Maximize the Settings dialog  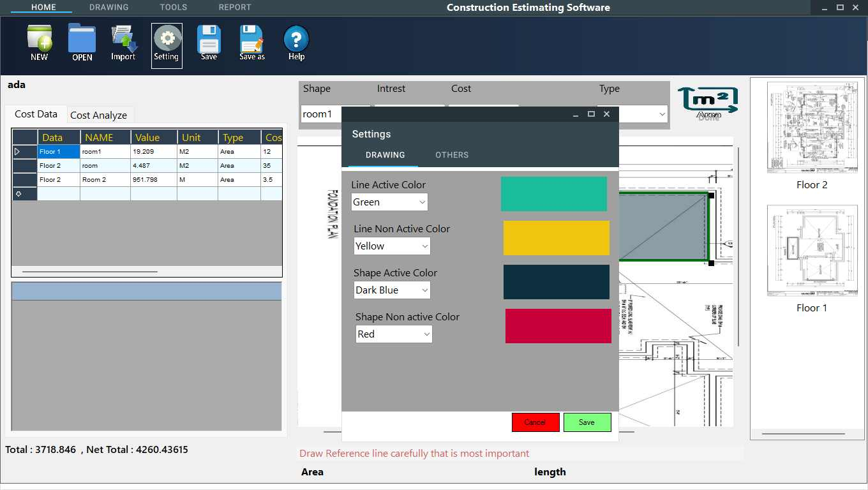tap(591, 114)
